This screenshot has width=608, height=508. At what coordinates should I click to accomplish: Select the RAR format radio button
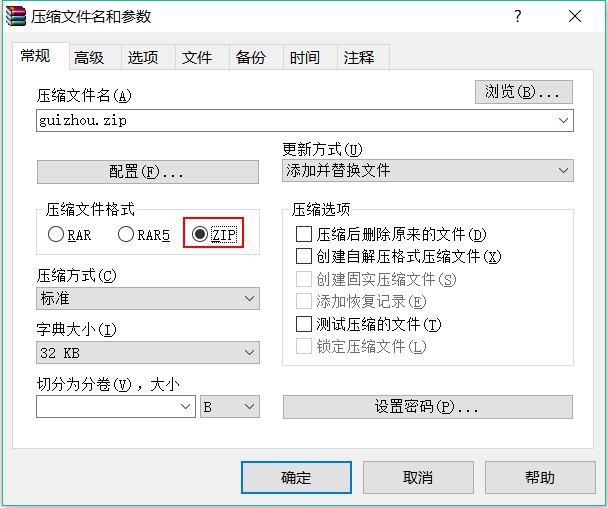56,235
